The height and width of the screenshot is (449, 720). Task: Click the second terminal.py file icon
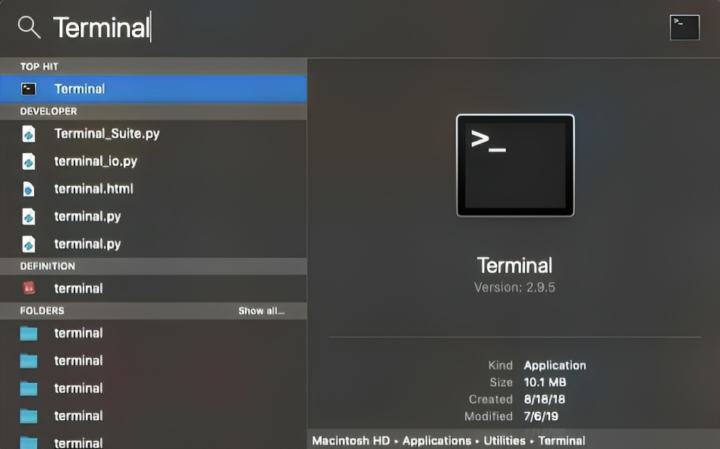[28, 244]
